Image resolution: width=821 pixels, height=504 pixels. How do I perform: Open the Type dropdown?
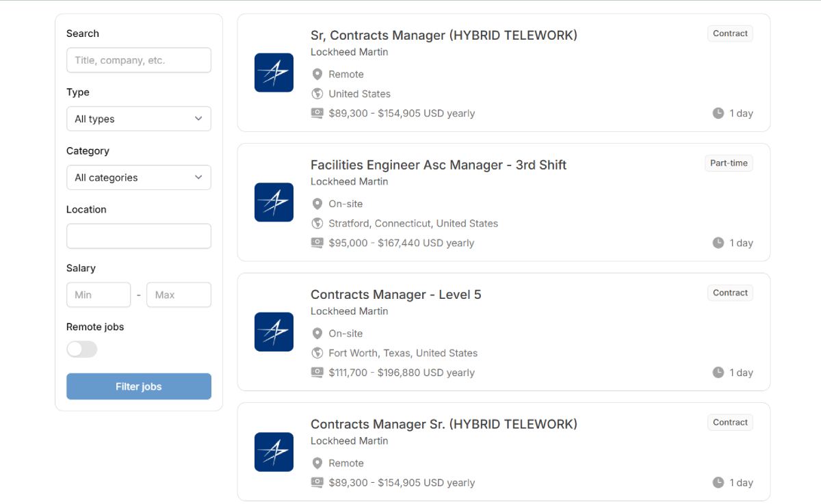pyautogui.click(x=138, y=119)
